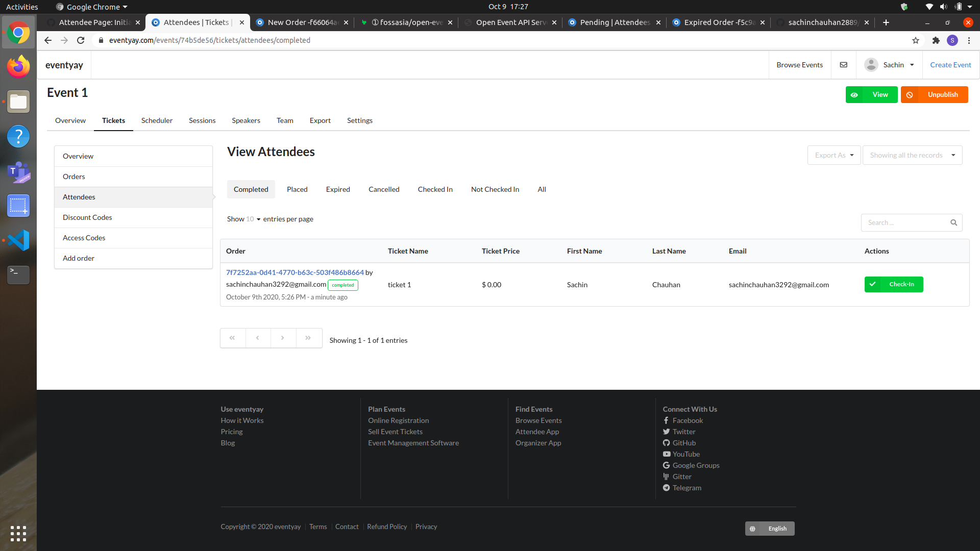This screenshot has height=551, width=980.
Task: Click the search magnifier icon
Action: click(953, 222)
